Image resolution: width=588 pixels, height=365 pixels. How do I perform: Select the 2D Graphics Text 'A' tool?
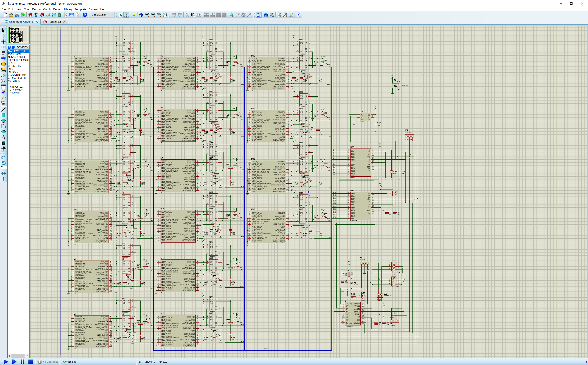[3, 137]
